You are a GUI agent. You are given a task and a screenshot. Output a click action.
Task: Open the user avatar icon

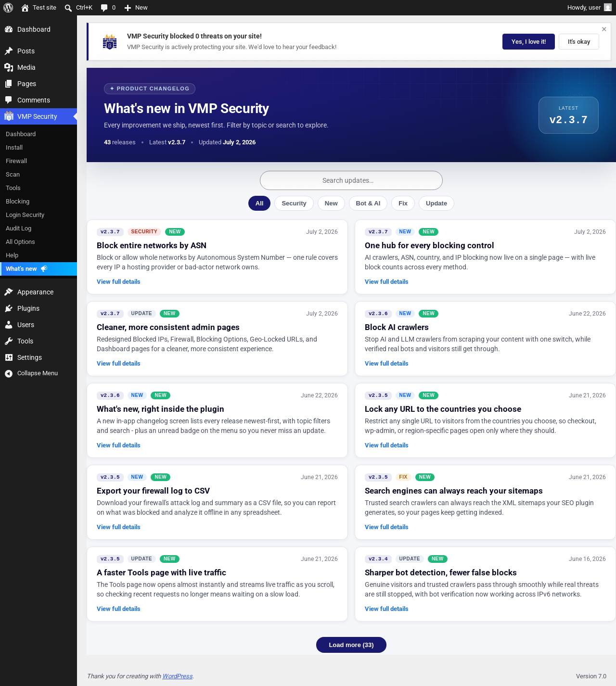[608, 8]
